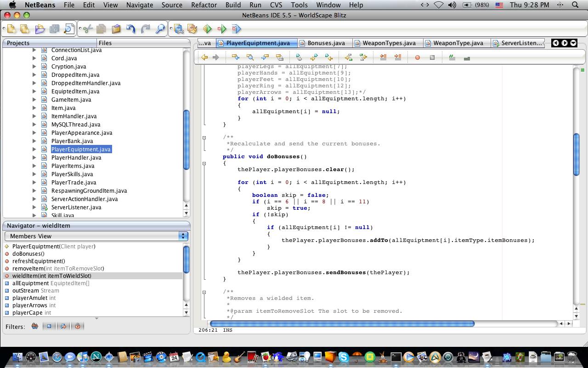Click the Debug Main Project icon
The width and height of the screenshot is (588, 368).
(222, 29)
